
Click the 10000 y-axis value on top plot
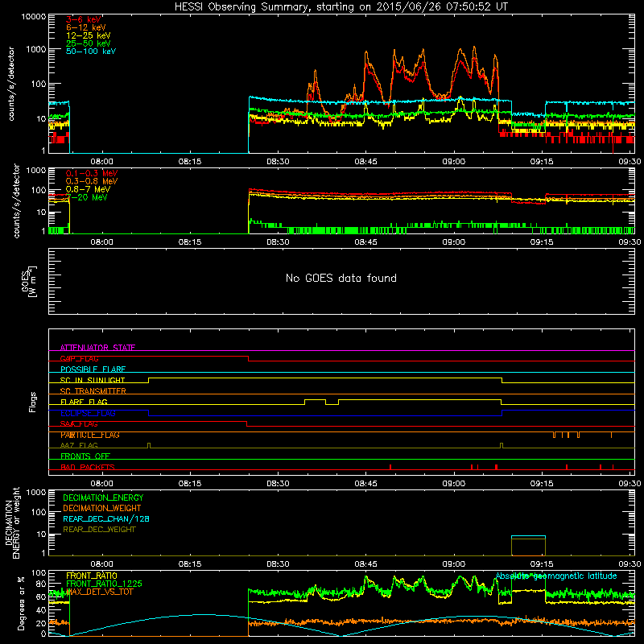(x=34, y=17)
